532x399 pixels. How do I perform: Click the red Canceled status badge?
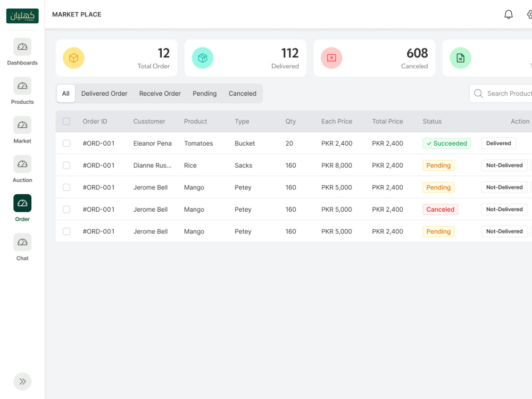(440, 209)
